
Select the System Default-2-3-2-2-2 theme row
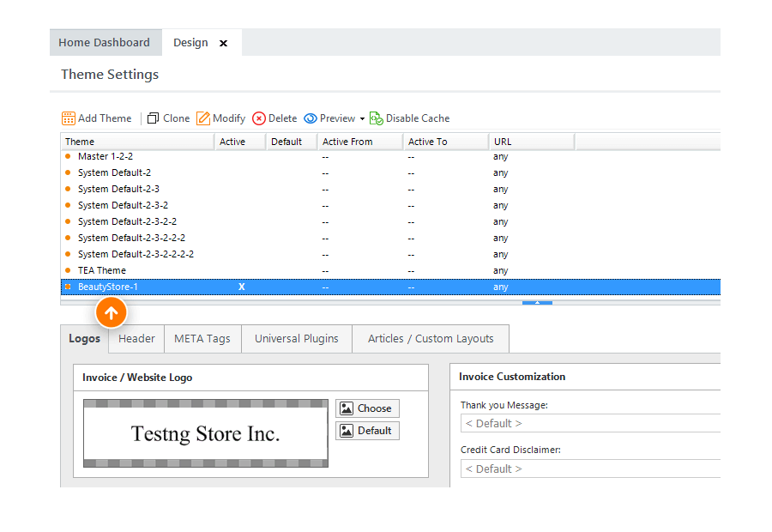[390, 238]
